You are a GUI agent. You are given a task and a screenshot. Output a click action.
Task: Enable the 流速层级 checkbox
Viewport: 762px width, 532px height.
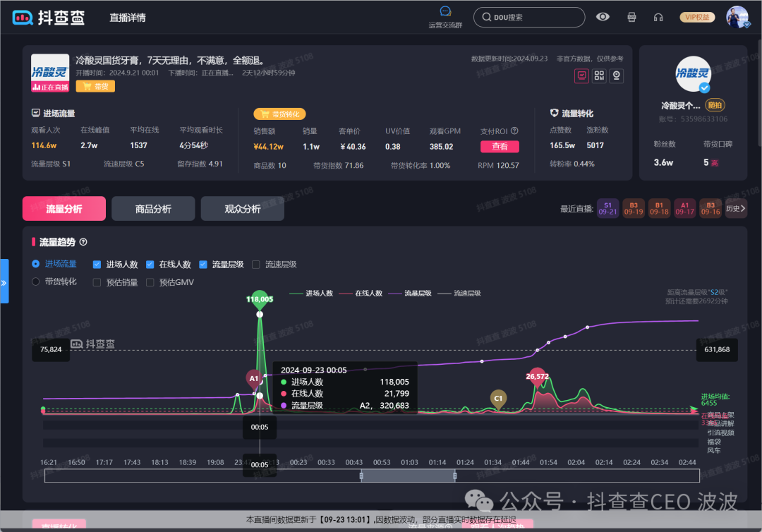256,265
